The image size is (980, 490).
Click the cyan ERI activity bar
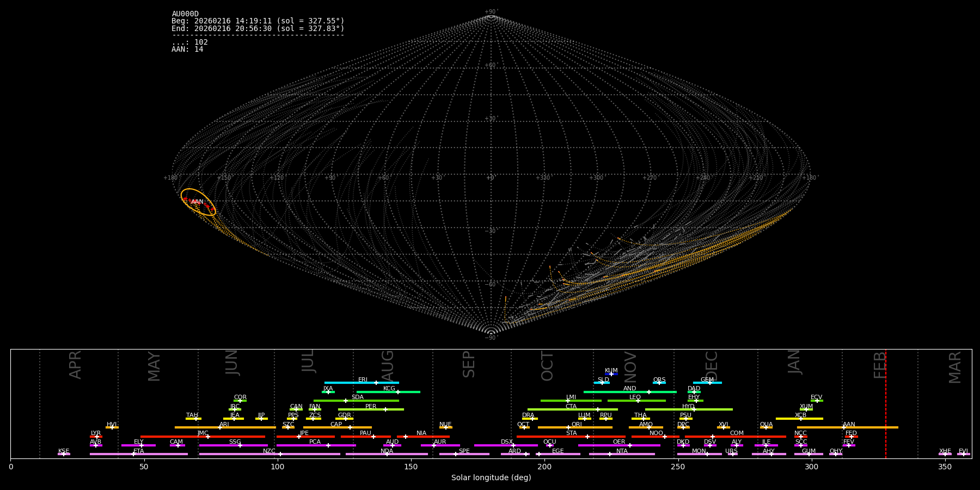coord(362,383)
